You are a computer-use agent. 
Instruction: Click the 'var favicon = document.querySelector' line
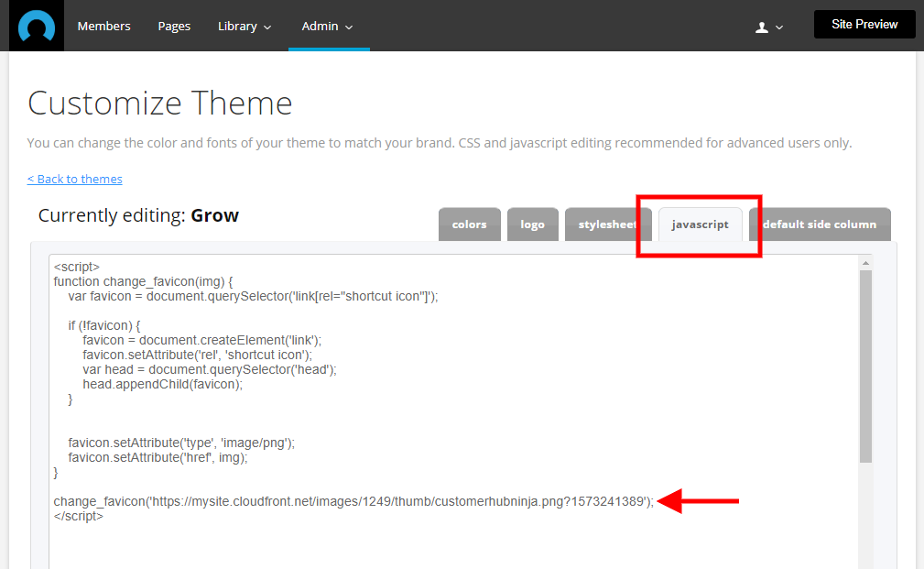(253, 296)
